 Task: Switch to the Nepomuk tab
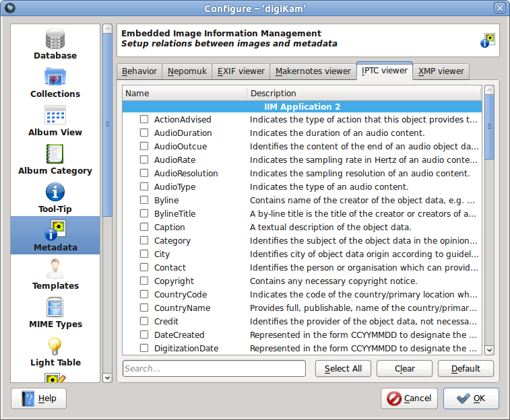pos(187,71)
